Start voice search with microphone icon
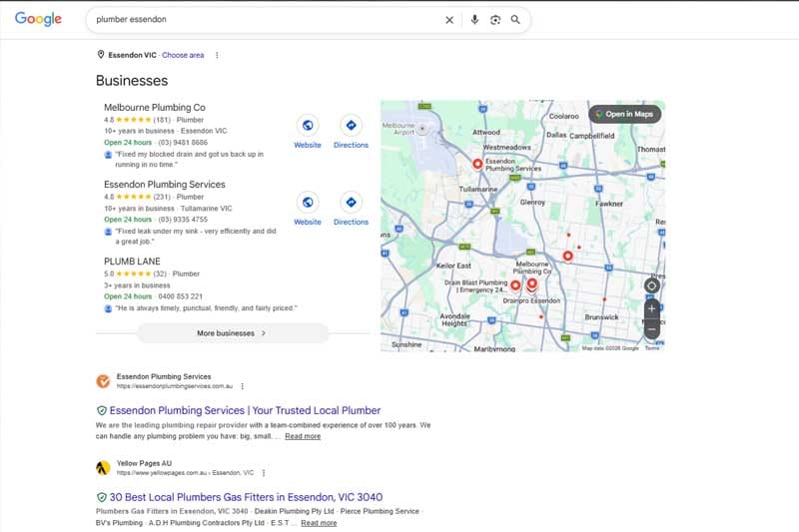This screenshot has width=799, height=532. point(474,19)
